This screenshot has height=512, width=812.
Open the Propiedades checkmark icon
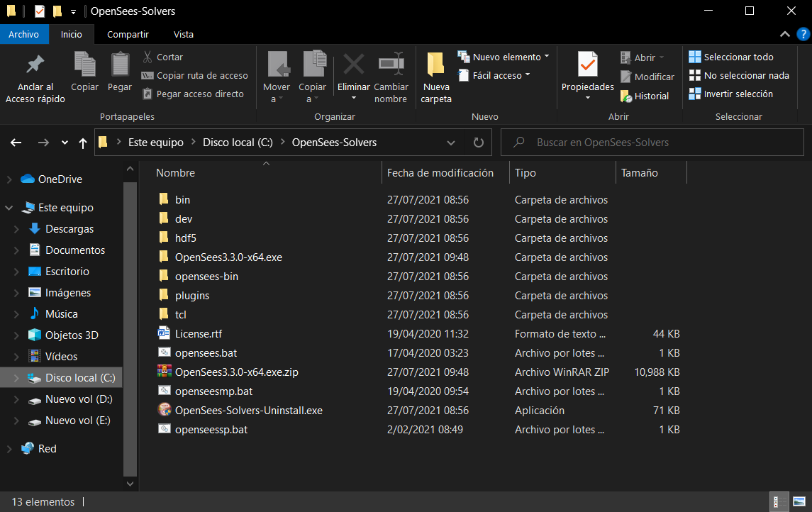588,65
